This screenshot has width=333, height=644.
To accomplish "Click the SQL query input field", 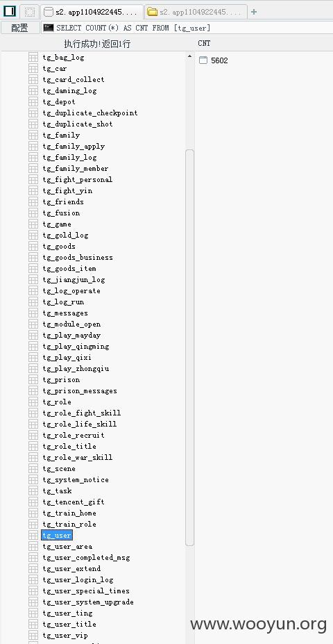I will coord(187,28).
